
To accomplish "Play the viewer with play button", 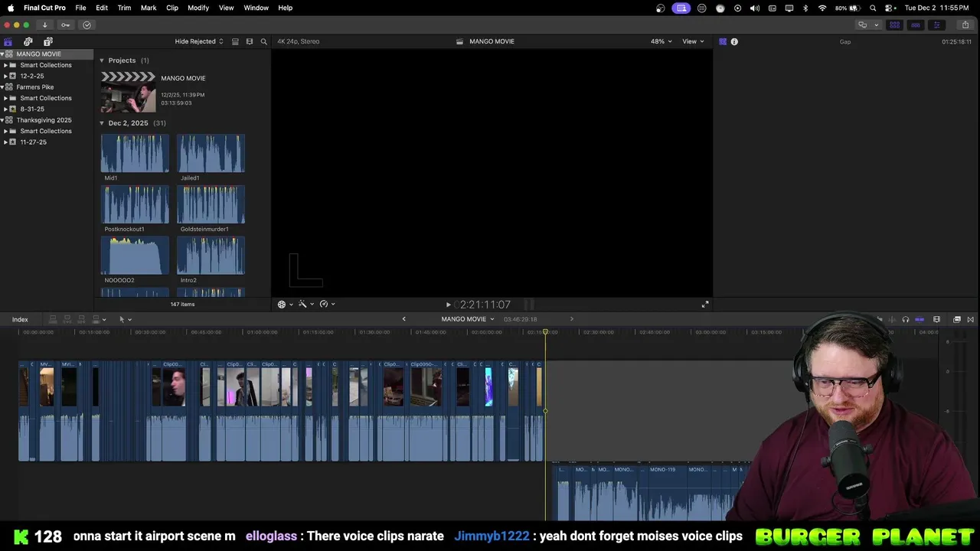I will 449,305.
